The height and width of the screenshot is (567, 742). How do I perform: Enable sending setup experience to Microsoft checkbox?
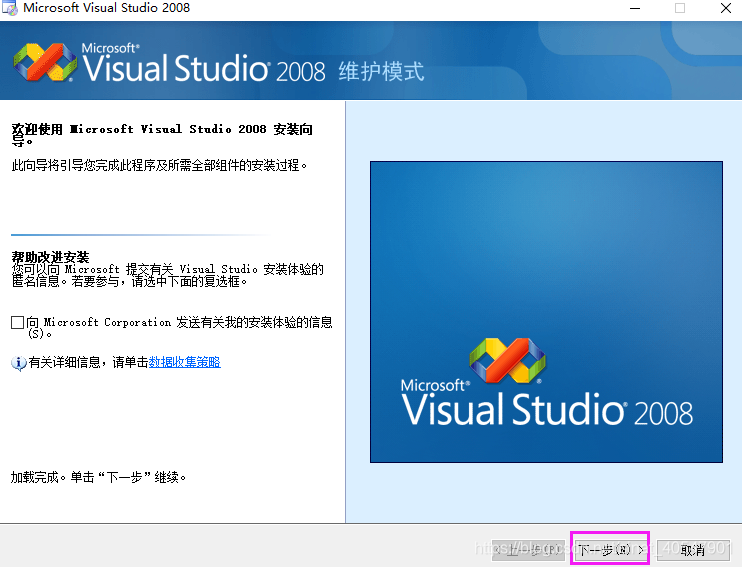[x=18, y=322]
